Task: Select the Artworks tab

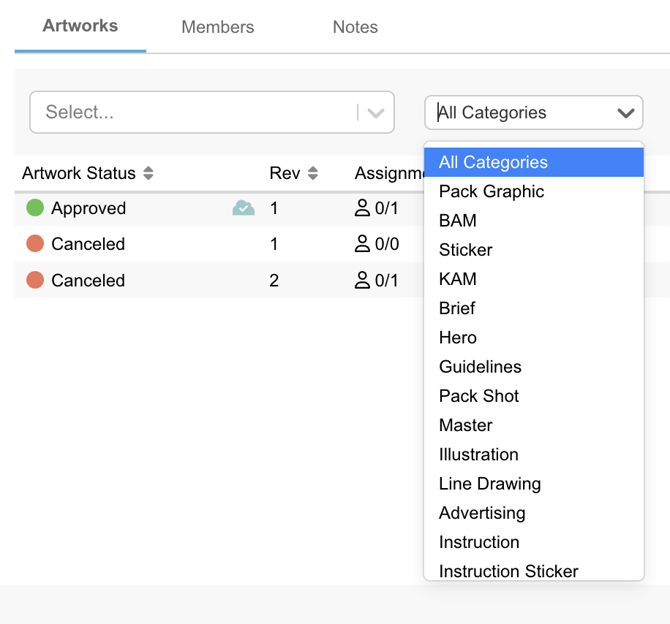Action: click(x=80, y=26)
